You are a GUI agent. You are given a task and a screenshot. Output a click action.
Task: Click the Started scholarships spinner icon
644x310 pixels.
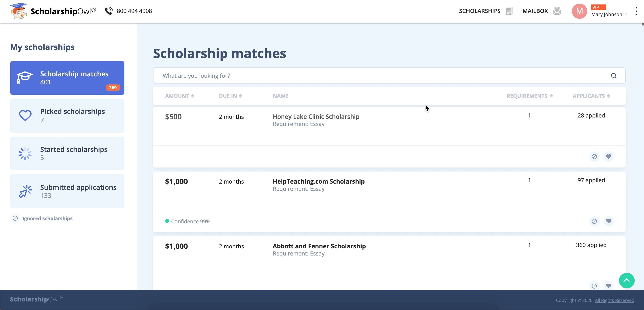click(25, 153)
